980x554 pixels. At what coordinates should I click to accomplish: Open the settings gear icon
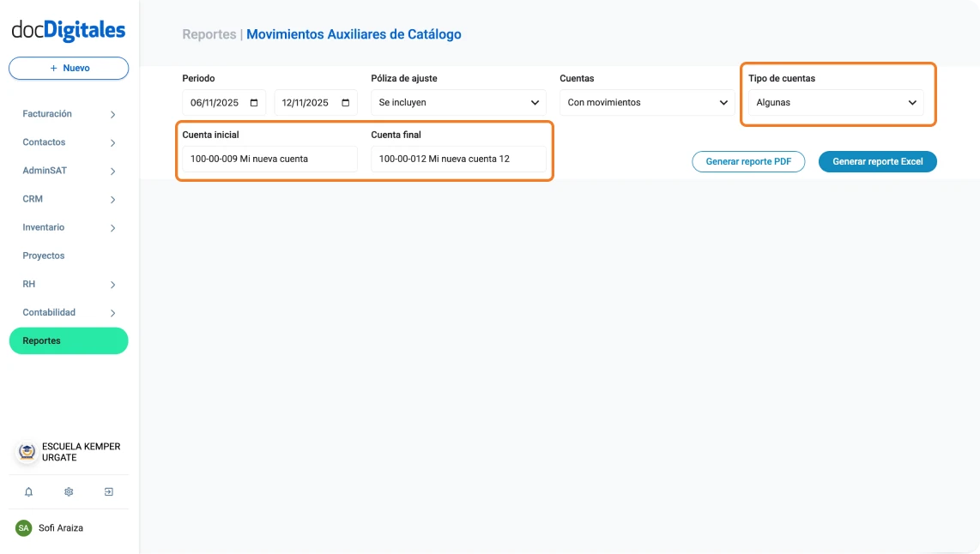pyautogui.click(x=68, y=491)
